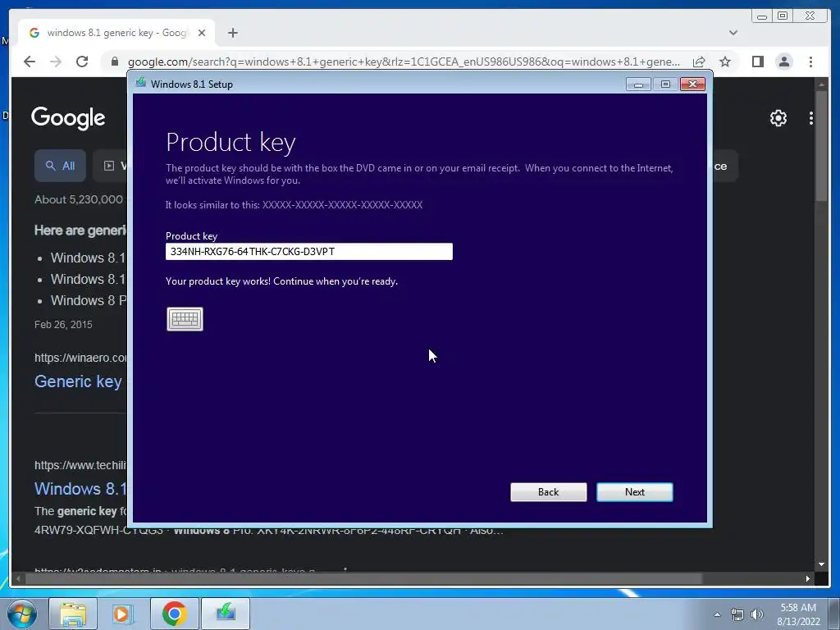This screenshot has width=840, height=630.
Task: Click the Google logo on results page
Action: click(68, 118)
